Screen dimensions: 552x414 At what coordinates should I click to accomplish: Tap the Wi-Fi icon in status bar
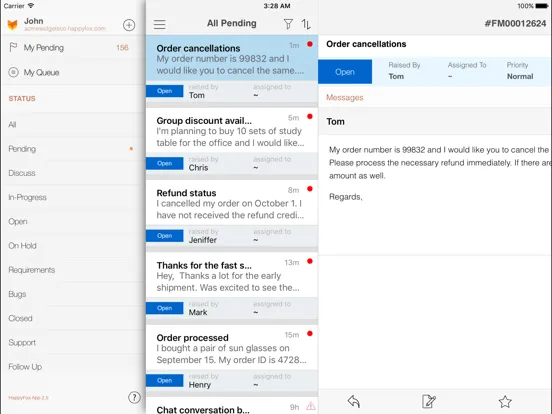pyautogui.click(x=31, y=6)
